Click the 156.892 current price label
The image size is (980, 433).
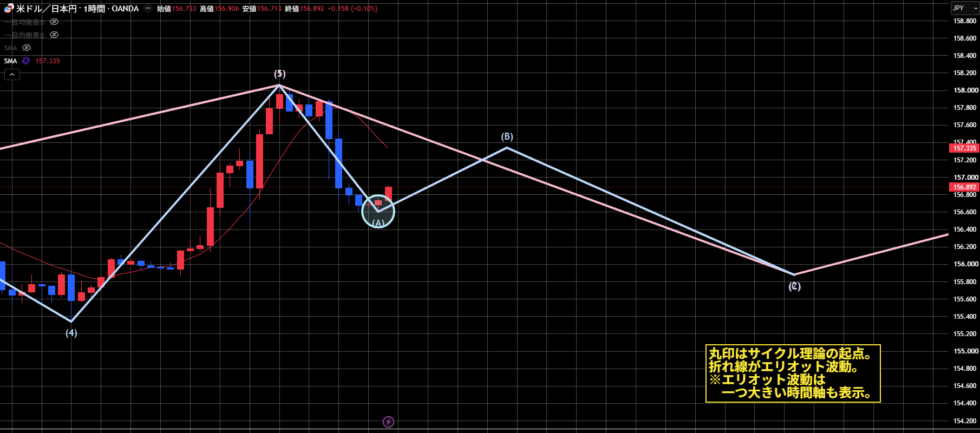click(x=964, y=187)
